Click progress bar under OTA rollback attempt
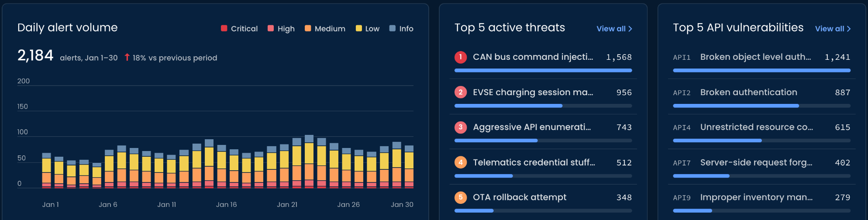This screenshot has width=868, height=220. coord(543,210)
